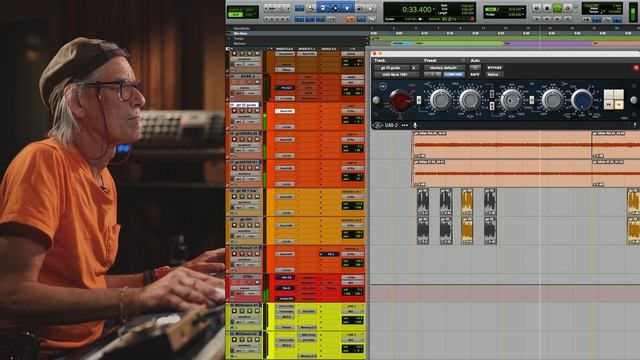Select the Zoomer magnifier tool
Screen dimensions: 640x360
pos(310,8)
